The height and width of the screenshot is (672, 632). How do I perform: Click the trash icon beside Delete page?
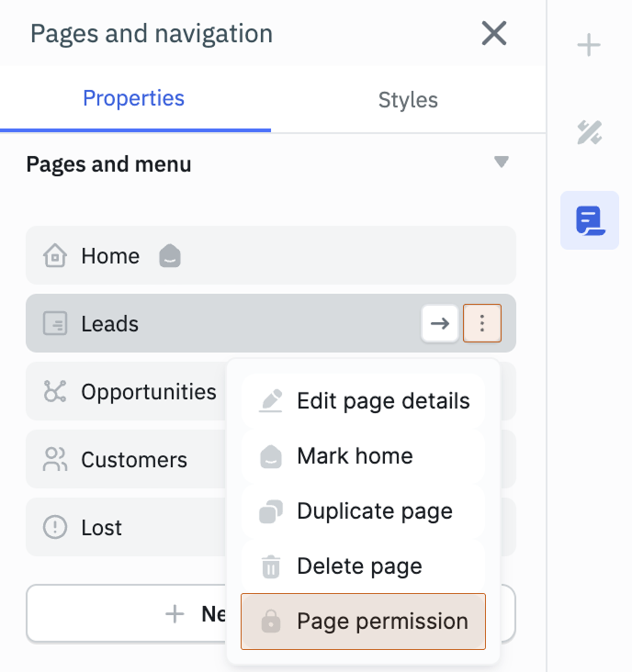[x=271, y=566]
